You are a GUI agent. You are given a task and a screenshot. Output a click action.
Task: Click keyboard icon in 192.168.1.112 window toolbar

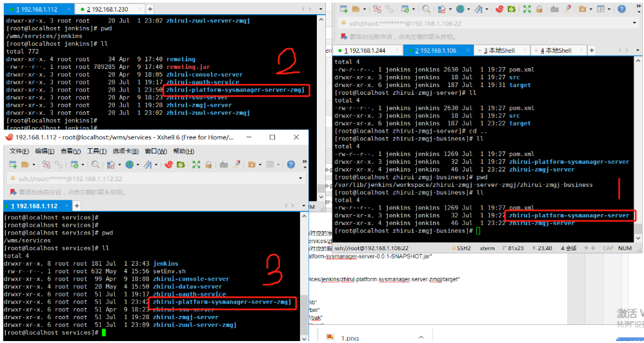coord(224,164)
